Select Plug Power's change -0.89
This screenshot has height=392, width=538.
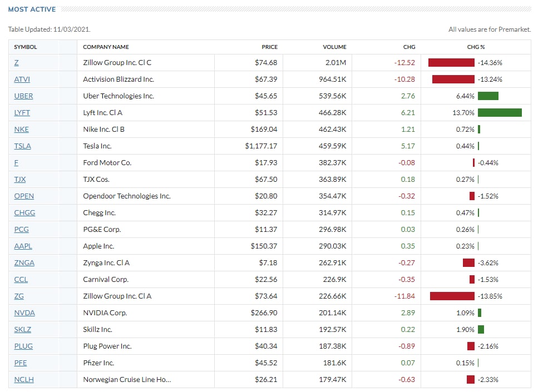pos(407,346)
